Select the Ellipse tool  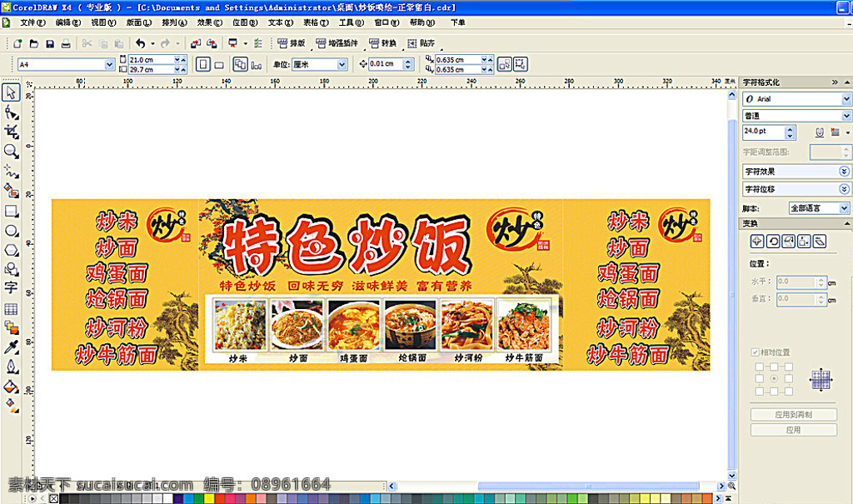[11, 231]
